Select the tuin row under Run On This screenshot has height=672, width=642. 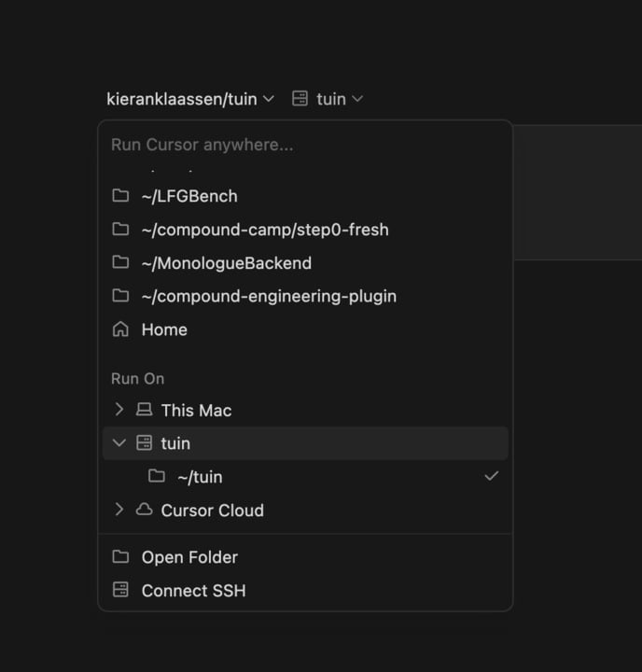[x=305, y=443]
